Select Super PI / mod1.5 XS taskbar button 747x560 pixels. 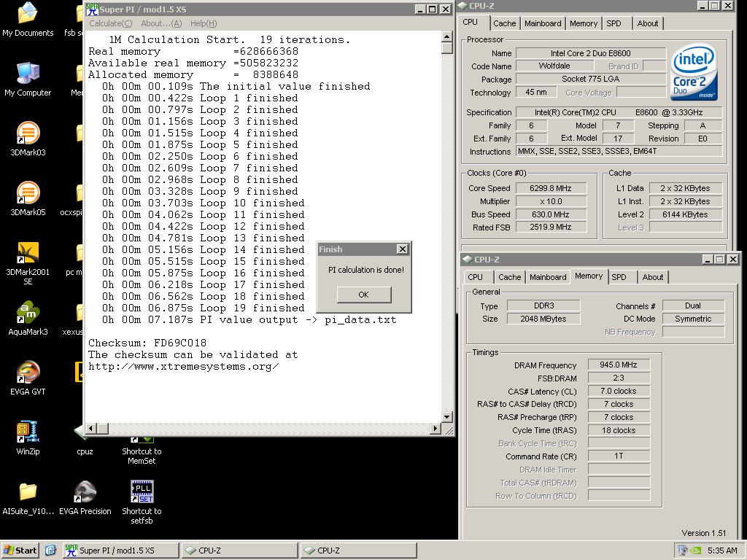point(121,550)
